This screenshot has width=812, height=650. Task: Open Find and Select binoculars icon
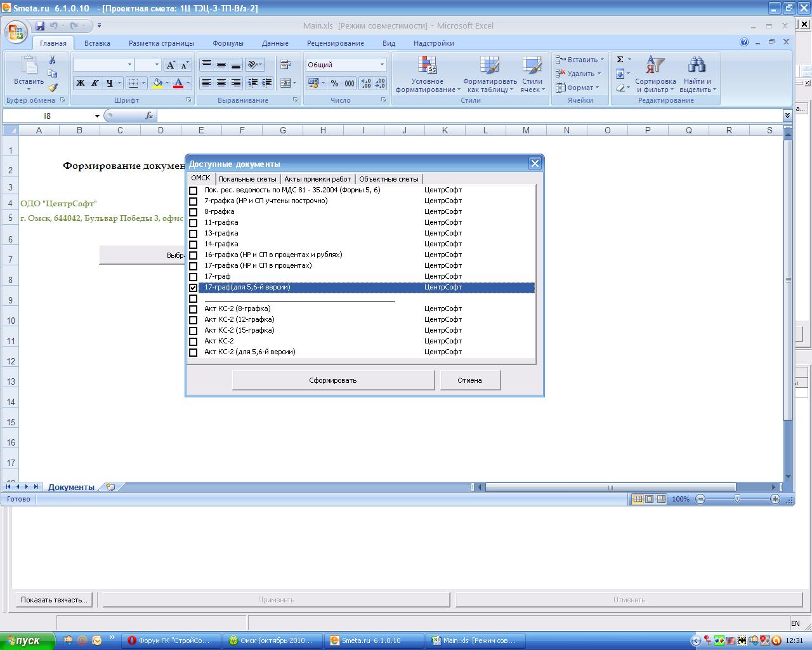(x=697, y=66)
